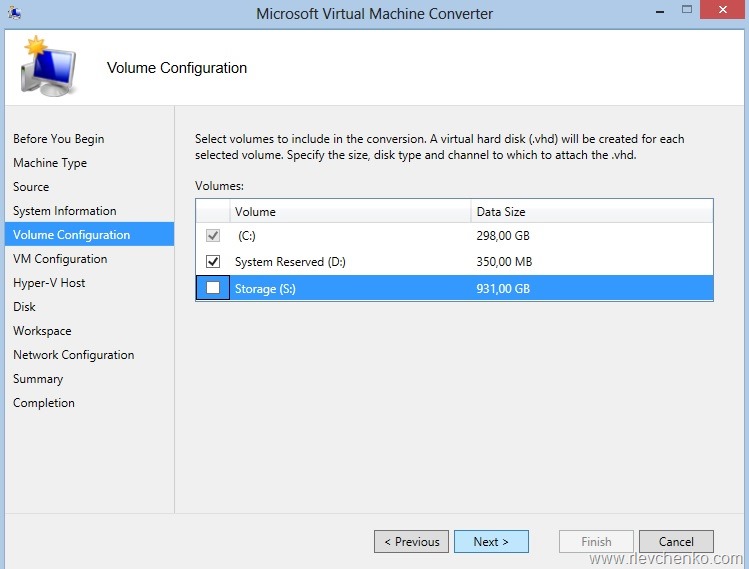
Task: Select the Source step in sidebar
Action: click(31, 187)
